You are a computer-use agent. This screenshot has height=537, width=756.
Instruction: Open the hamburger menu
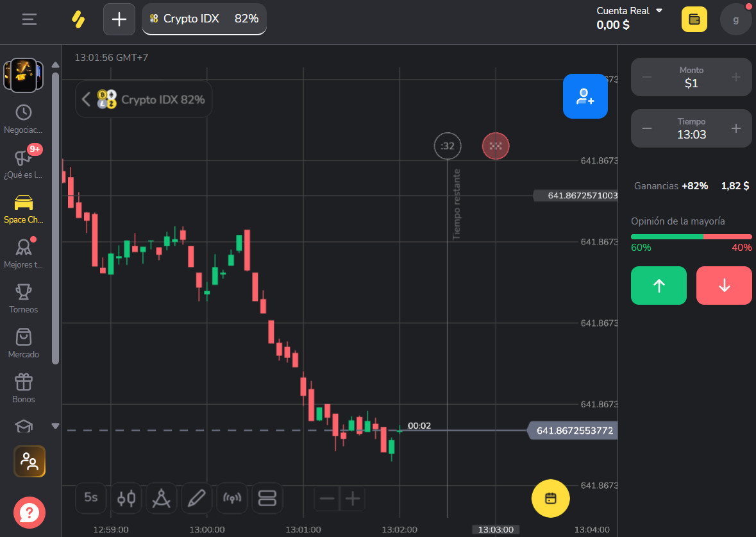click(29, 19)
